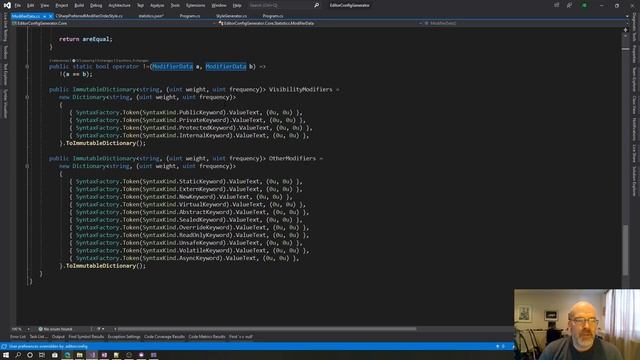
Task: Click the Visual Studio logo icon
Action: 7,5
